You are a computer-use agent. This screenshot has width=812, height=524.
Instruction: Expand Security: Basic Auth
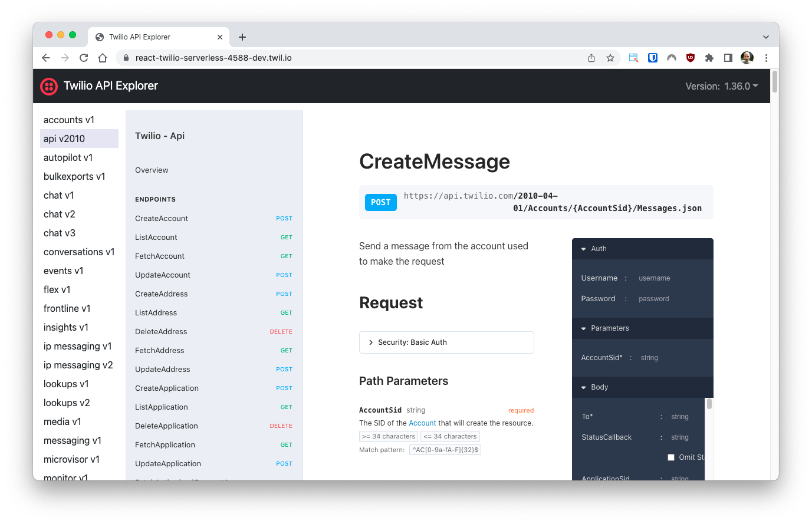[x=446, y=342]
